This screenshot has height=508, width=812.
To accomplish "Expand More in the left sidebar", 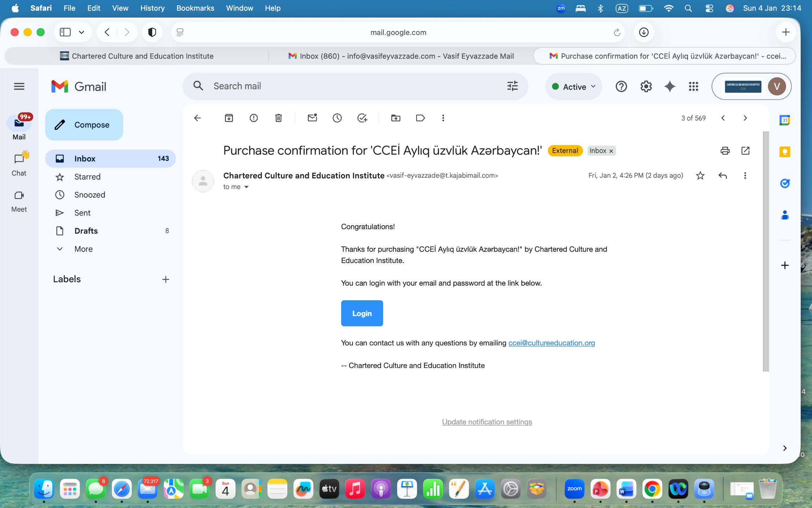I will pos(83,249).
